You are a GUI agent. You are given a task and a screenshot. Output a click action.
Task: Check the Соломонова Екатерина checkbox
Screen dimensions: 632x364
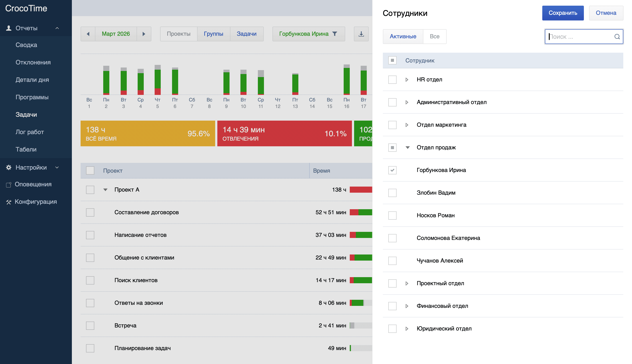click(392, 238)
